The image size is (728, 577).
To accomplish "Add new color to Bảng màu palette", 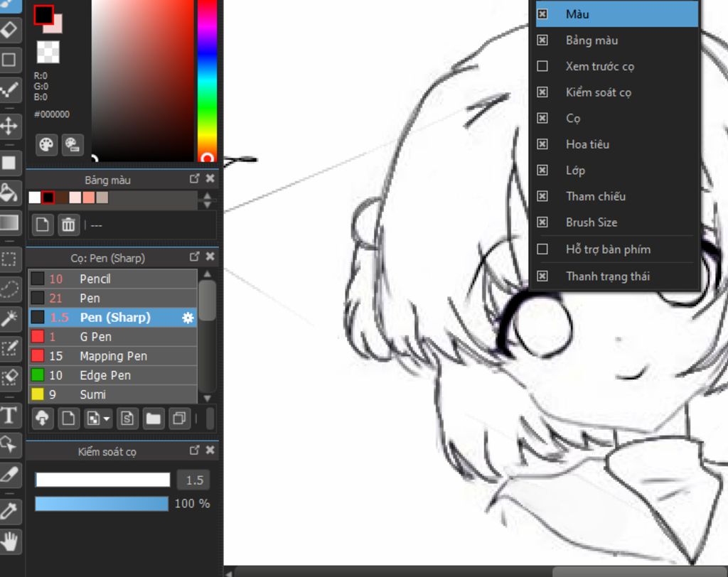I will 43,225.
